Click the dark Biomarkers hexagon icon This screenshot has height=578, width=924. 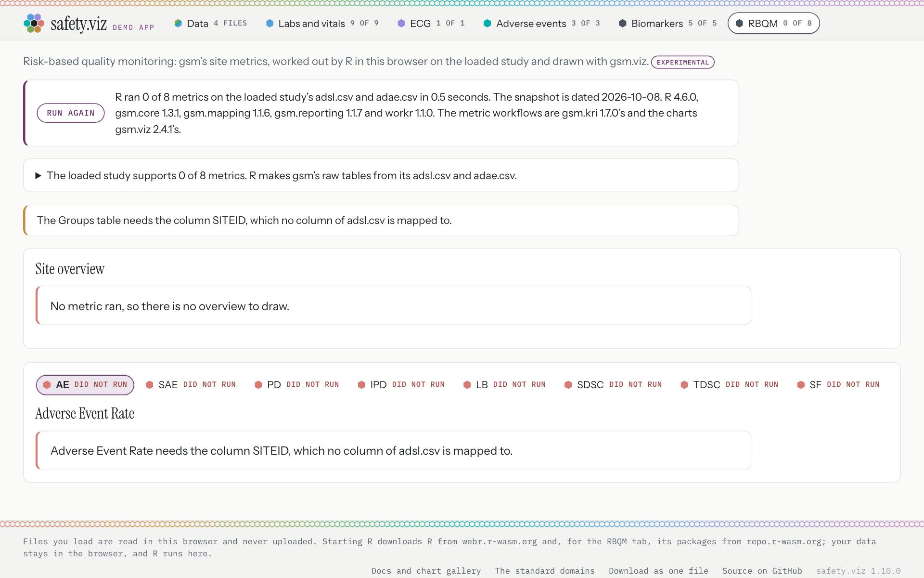point(623,23)
